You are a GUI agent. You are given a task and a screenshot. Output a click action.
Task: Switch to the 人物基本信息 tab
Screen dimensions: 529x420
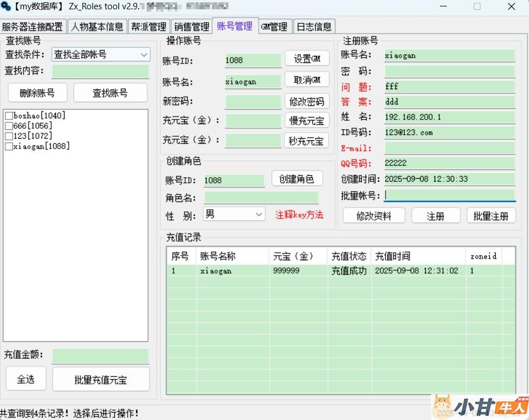(x=97, y=27)
